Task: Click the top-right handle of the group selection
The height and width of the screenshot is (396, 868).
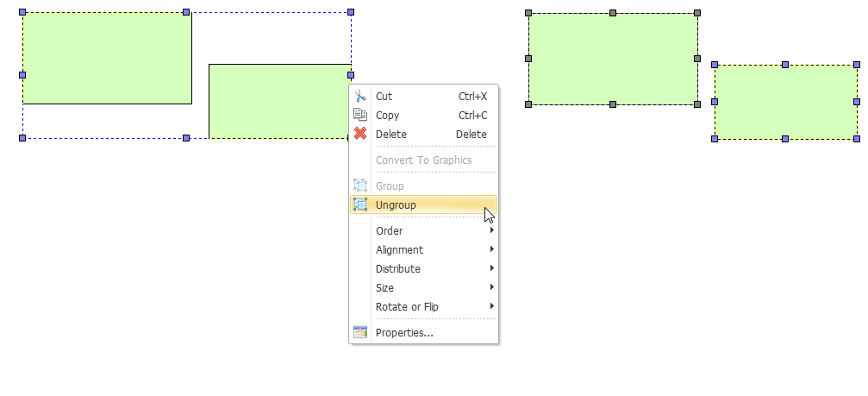Action: point(351,11)
